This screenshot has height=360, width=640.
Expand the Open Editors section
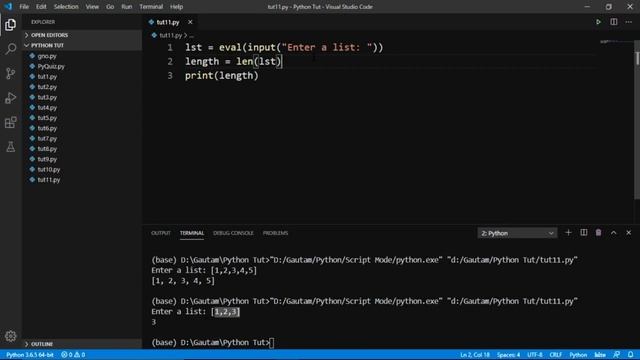(82, 35)
